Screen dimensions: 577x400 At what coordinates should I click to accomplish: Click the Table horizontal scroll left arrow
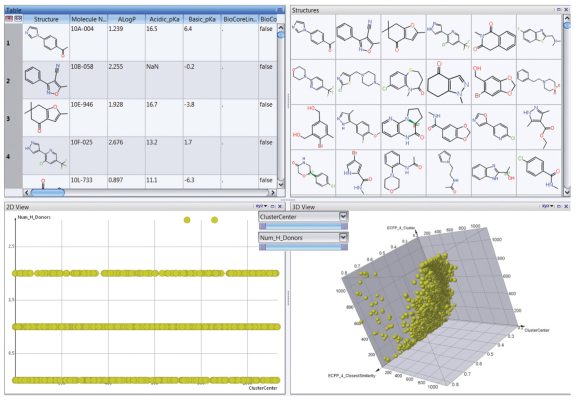pyautogui.click(x=27, y=192)
